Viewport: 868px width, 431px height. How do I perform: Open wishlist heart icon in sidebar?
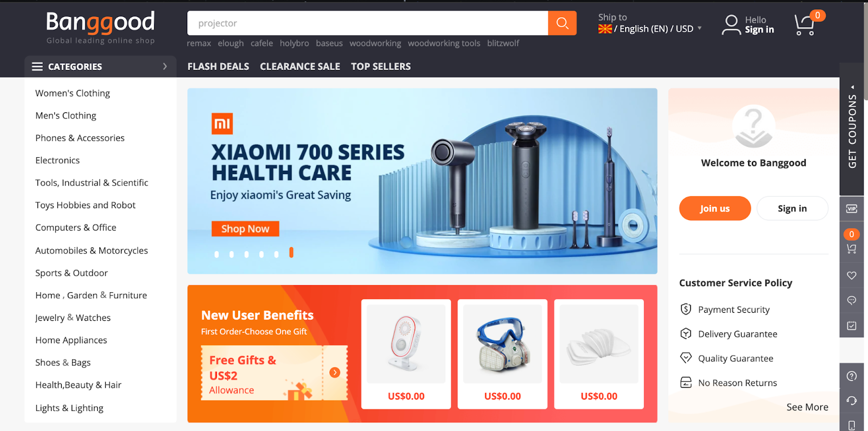tap(852, 275)
